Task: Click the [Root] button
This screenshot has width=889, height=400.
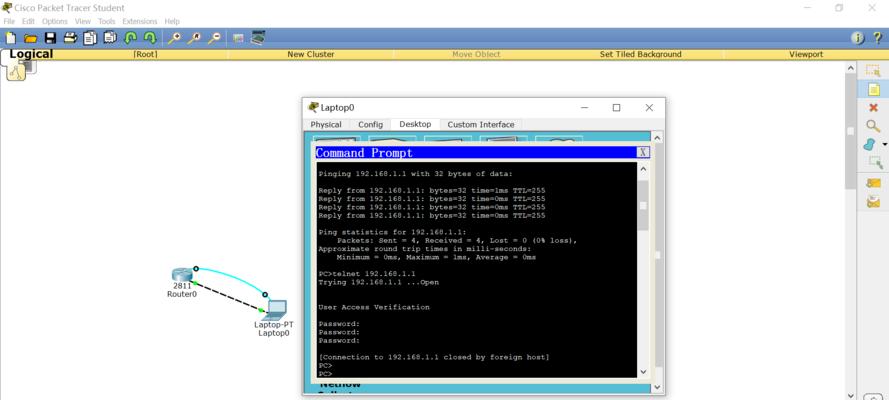Action: [x=145, y=54]
